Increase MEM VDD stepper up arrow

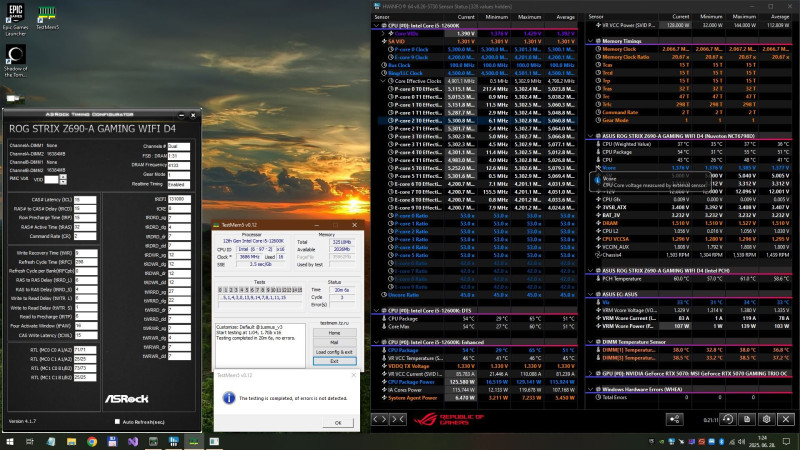click(63, 177)
